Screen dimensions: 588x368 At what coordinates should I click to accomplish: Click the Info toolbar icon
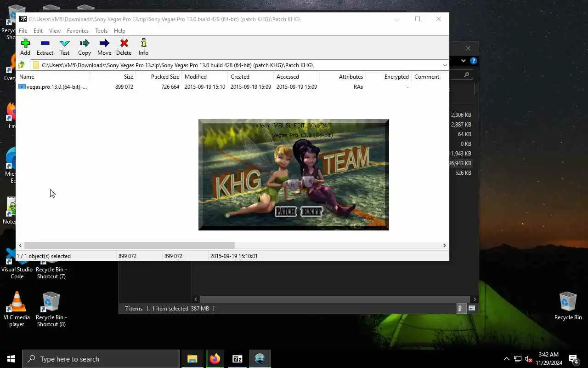tap(143, 47)
